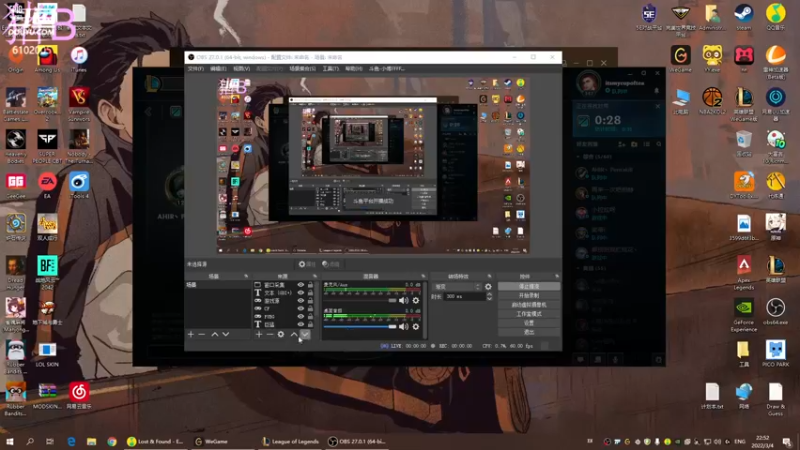Open the 工具(T) Tools menu in OBS
This screenshot has height=450, width=800.
(x=330, y=68)
